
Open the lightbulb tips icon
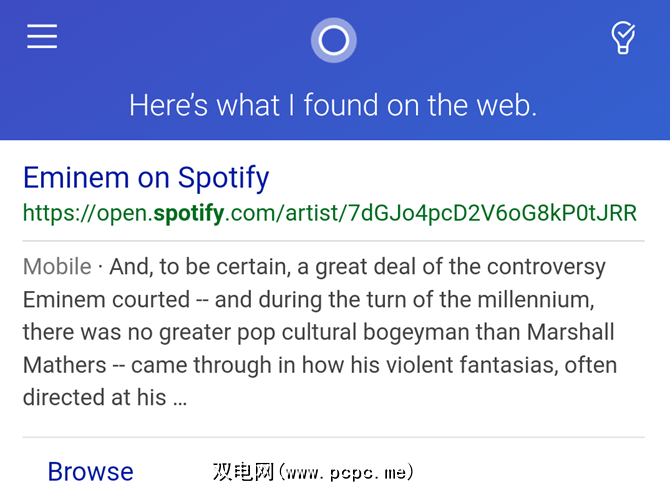click(623, 38)
